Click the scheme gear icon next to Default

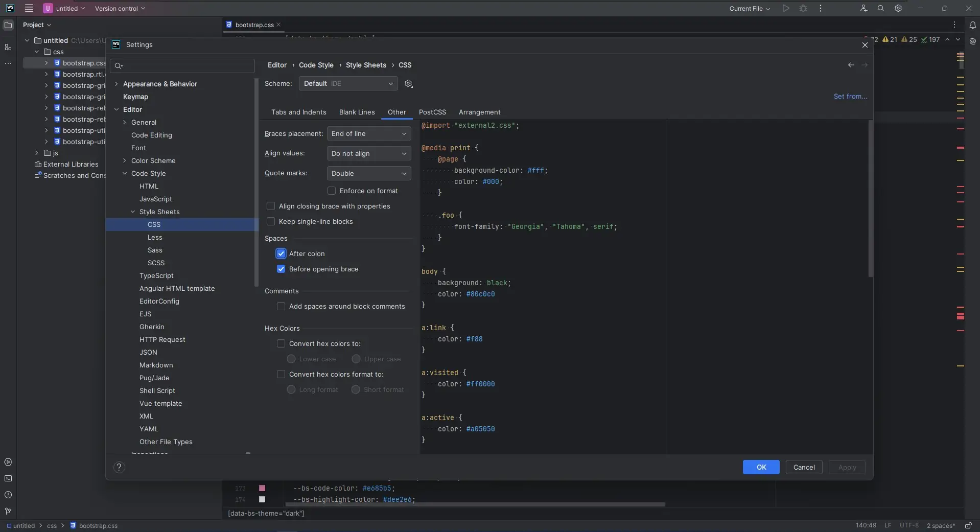pos(408,84)
